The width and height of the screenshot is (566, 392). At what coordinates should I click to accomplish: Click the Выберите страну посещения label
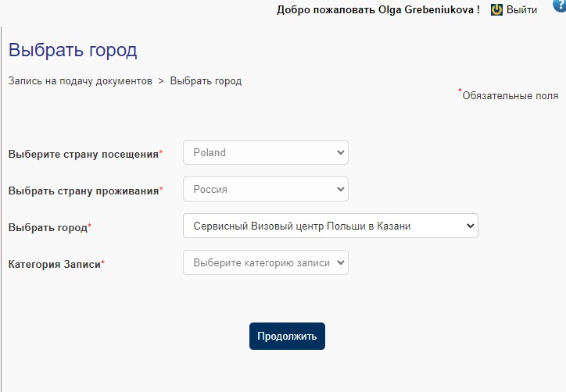(84, 155)
